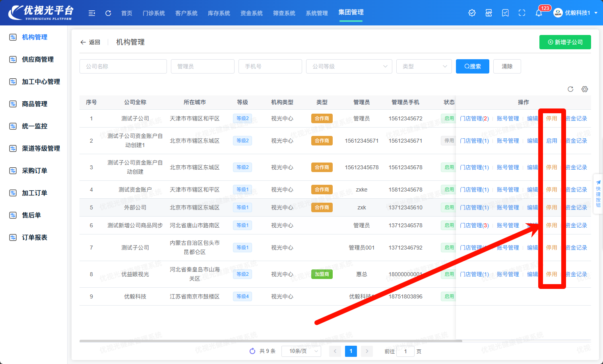
Task: Open notifications bell with 123 badge
Action: click(x=539, y=13)
